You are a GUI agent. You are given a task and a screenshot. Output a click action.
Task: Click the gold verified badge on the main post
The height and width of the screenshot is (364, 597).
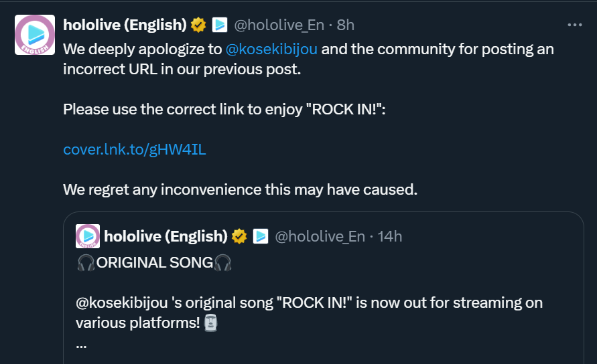click(198, 25)
